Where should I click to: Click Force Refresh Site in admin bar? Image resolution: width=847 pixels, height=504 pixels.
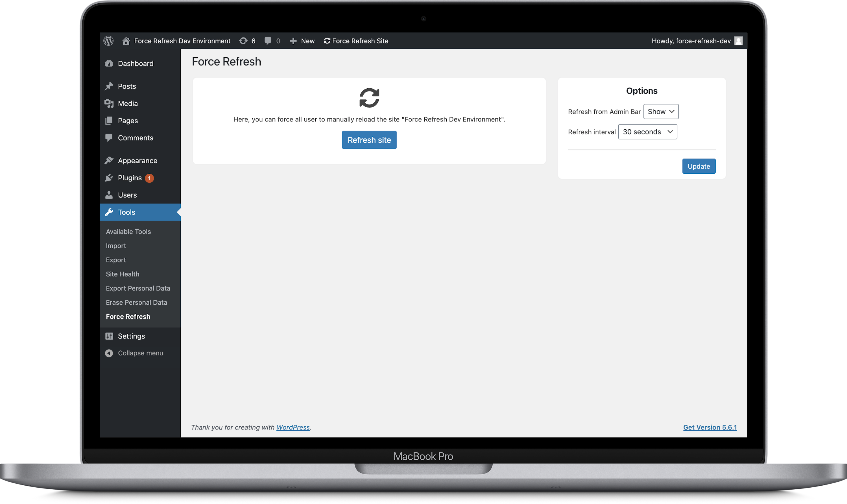pos(356,41)
